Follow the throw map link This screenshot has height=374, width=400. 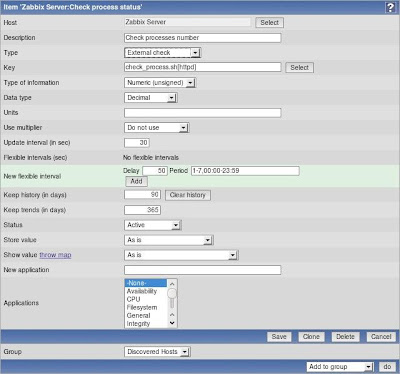tap(55, 255)
